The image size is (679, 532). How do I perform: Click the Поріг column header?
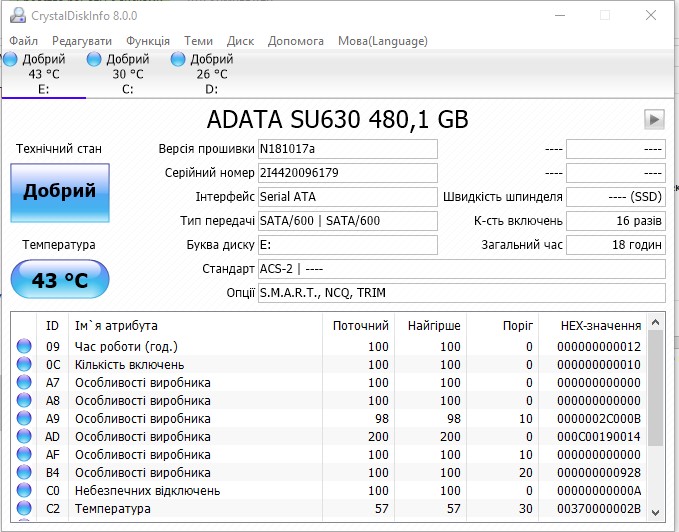[502, 326]
